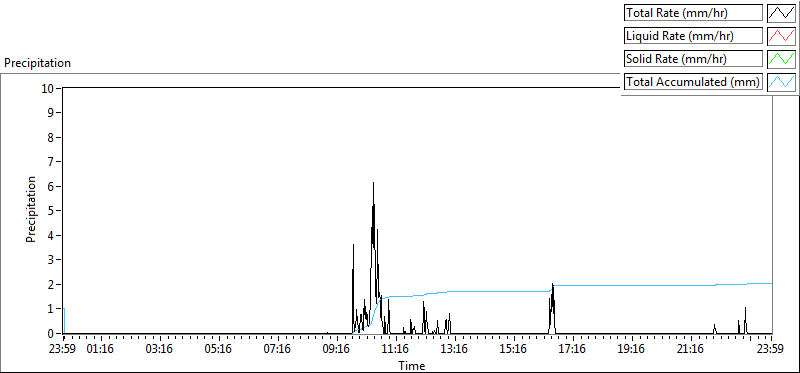
Task: Select the Total Accumulated (mm) legend label
Action: click(693, 82)
